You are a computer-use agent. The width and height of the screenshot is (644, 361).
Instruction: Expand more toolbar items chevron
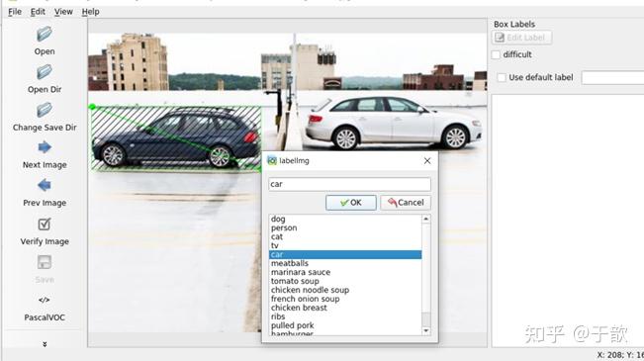[45, 344]
